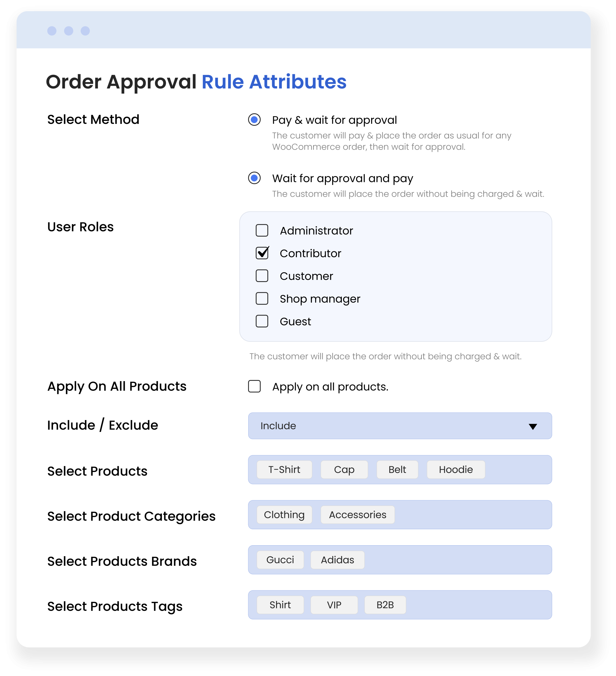This screenshot has height=676, width=616.
Task: Select the VIP tag chip
Action: tap(334, 605)
